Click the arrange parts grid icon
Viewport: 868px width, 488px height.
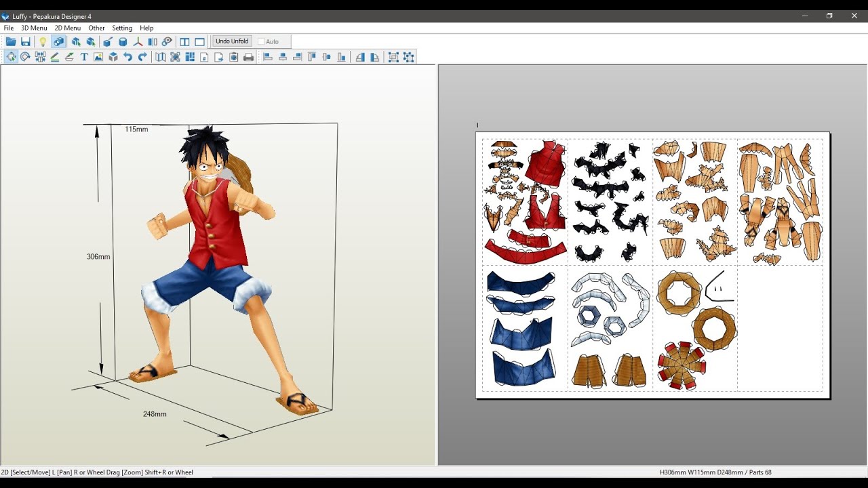(x=190, y=57)
